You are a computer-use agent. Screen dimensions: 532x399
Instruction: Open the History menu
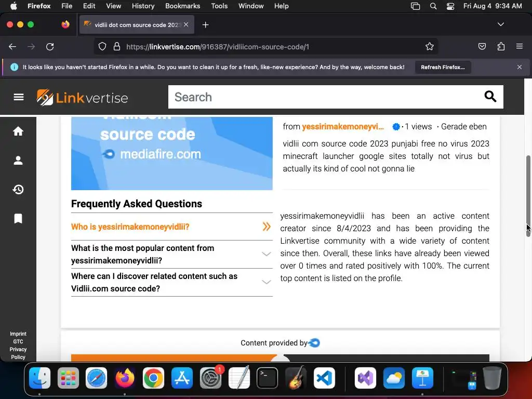tap(143, 6)
